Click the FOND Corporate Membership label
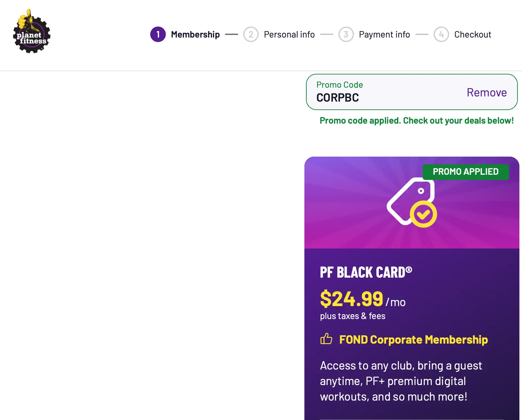 tap(414, 339)
